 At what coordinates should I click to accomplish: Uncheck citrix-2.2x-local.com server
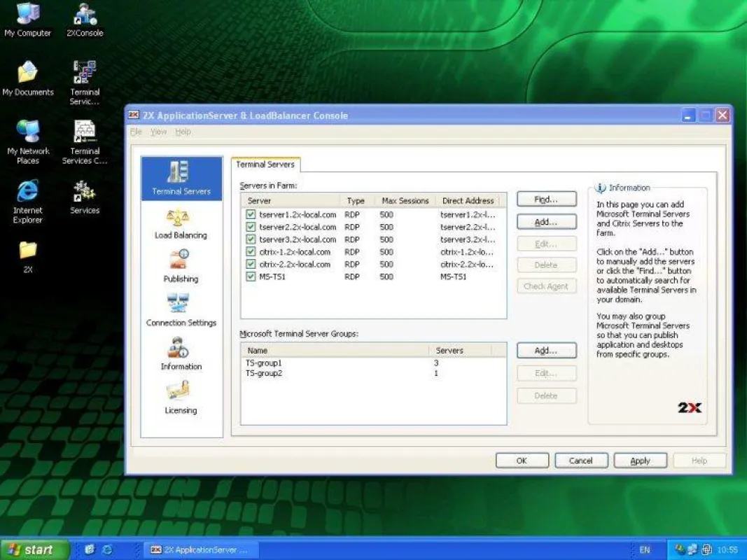pyautogui.click(x=251, y=264)
